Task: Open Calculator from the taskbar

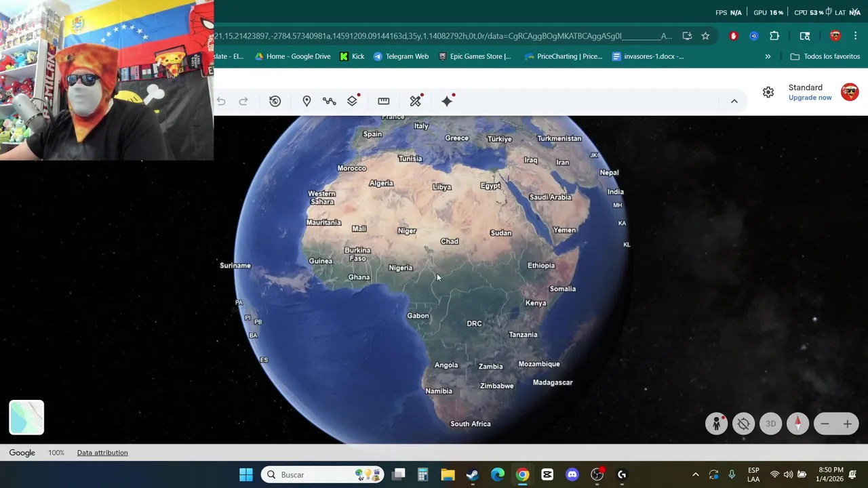Action: click(x=422, y=474)
